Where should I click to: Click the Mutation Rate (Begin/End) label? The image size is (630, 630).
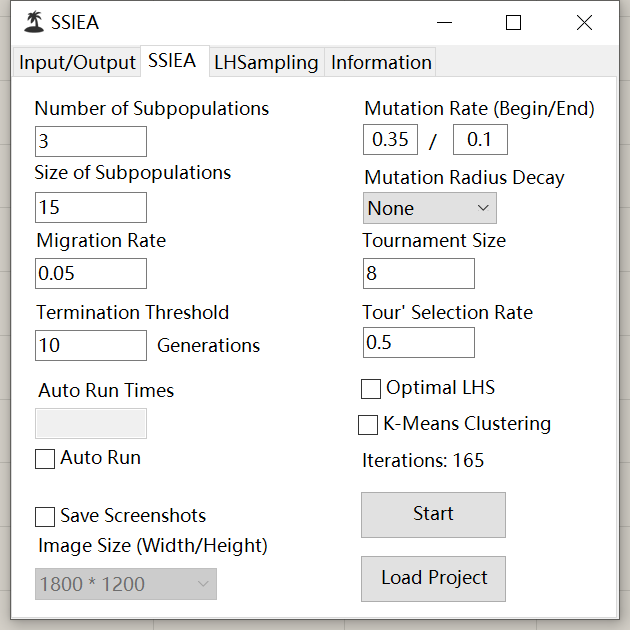tap(479, 109)
